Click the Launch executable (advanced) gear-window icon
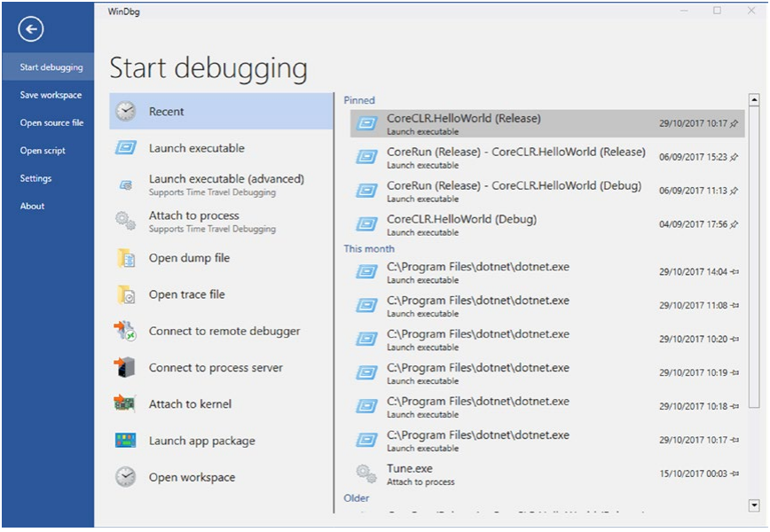The image size is (770, 532). (x=126, y=185)
